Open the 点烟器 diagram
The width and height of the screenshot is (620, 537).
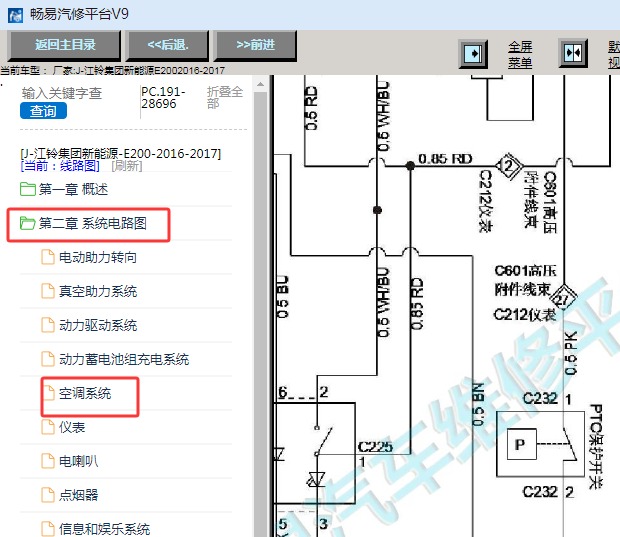tap(78, 495)
